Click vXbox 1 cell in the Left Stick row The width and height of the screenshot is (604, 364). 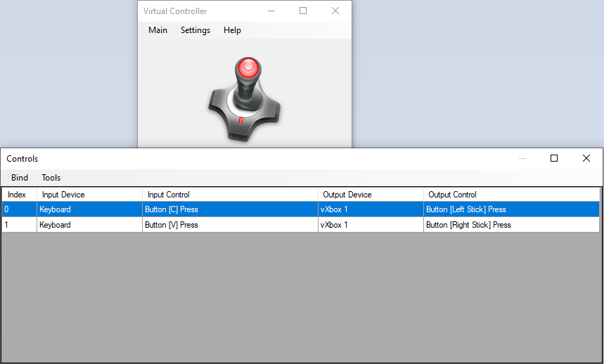point(371,209)
